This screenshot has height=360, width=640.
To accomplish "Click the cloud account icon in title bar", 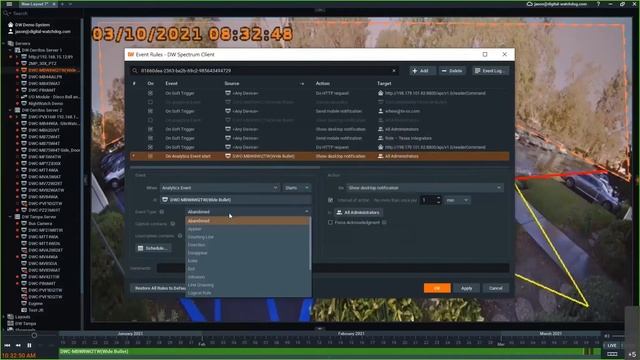I will point(529,4).
